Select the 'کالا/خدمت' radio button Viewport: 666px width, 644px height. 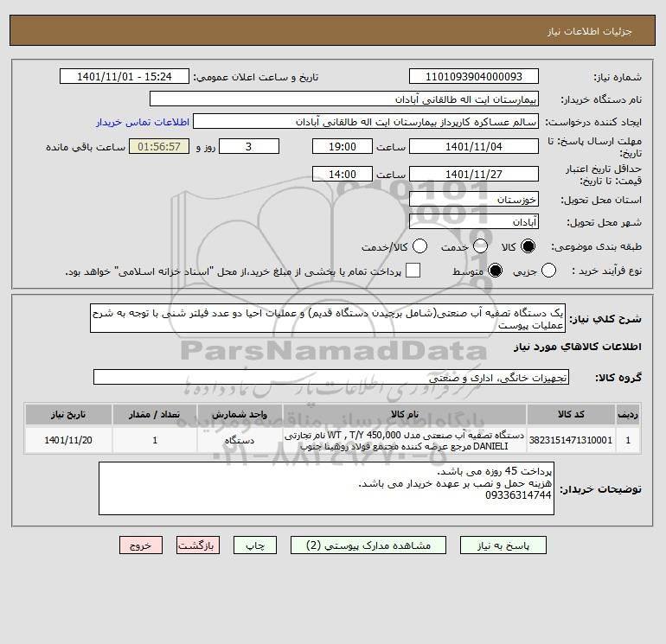click(420, 246)
